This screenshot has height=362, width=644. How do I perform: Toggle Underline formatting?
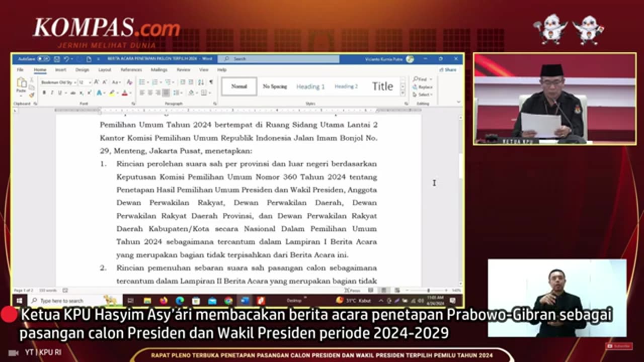[60, 93]
